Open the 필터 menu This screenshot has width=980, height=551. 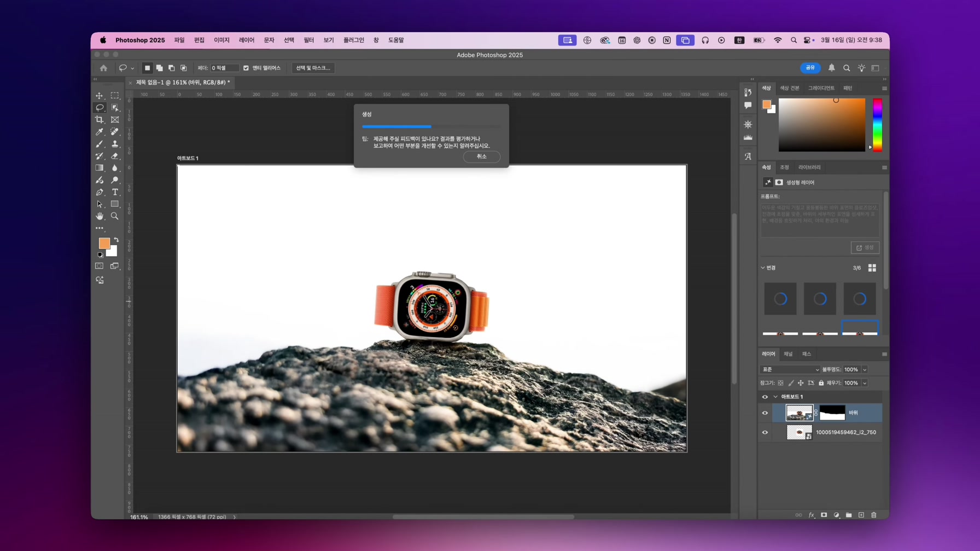(x=309, y=40)
